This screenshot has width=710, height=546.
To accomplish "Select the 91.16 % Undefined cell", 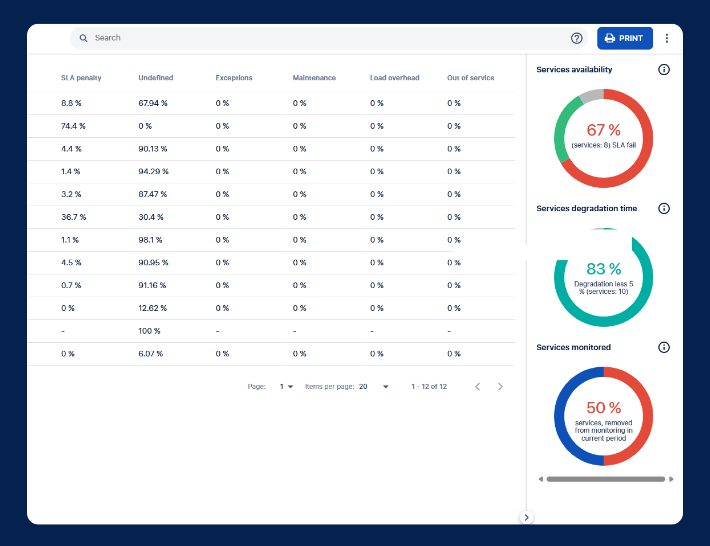I will click(152, 285).
